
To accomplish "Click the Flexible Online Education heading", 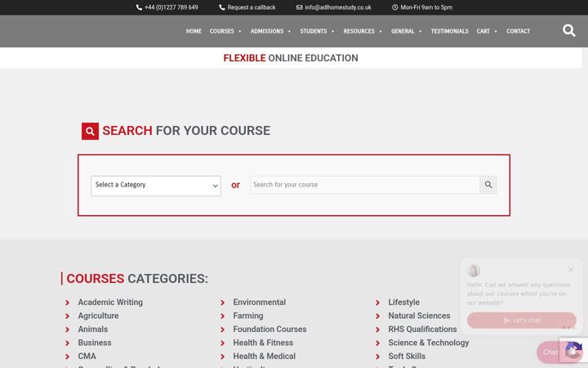I will [291, 58].
